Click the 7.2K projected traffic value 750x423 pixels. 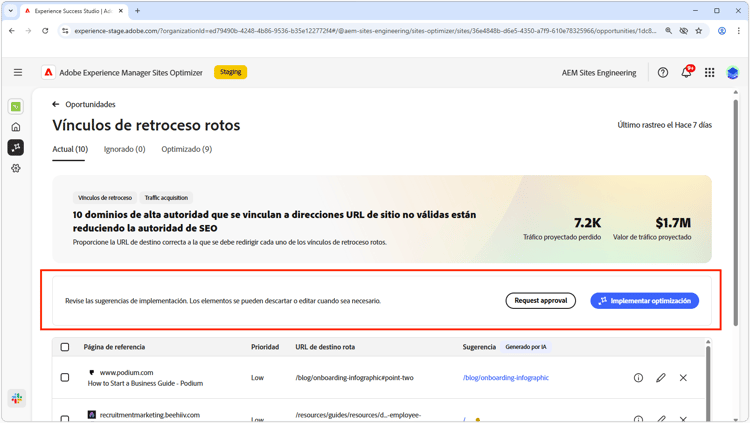tap(587, 223)
